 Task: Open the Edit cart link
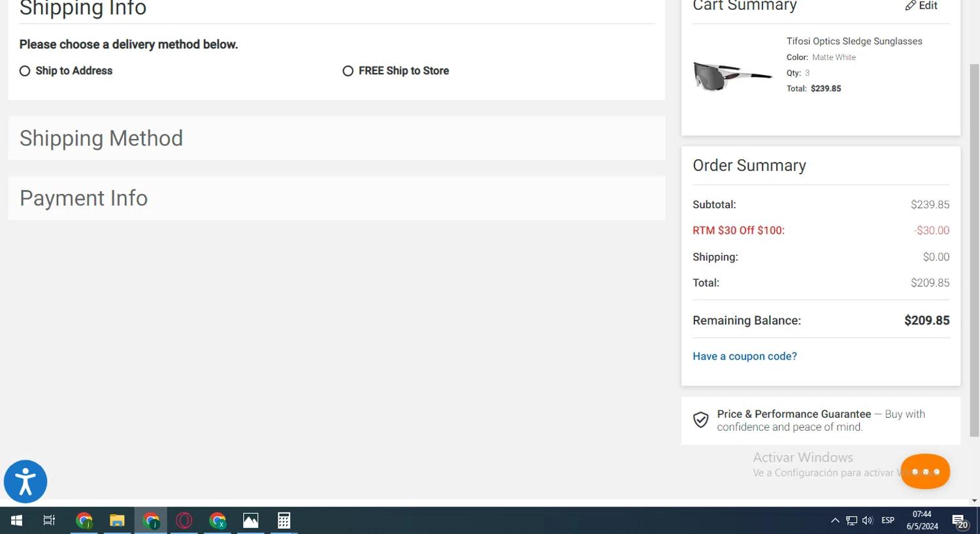[x=921, y=6]
